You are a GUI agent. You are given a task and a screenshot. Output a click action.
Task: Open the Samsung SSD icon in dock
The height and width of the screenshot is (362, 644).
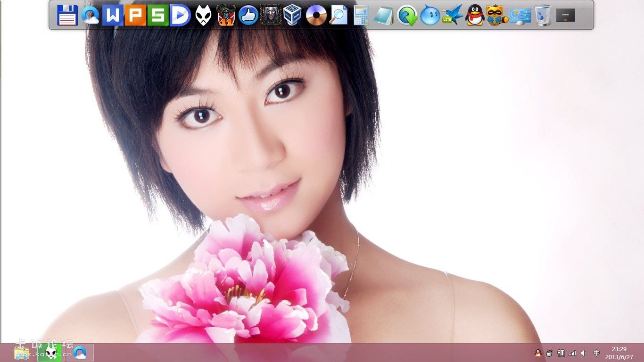pyautogui.click(x=566, y=15)
